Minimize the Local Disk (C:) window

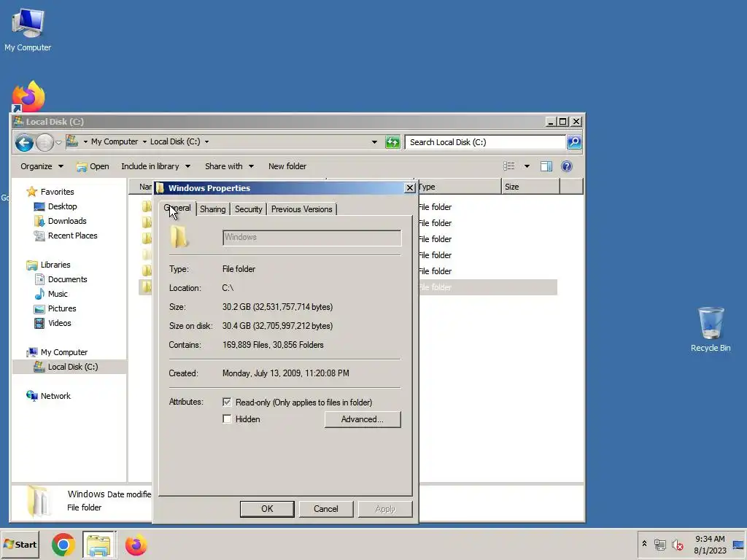(550, 122)
